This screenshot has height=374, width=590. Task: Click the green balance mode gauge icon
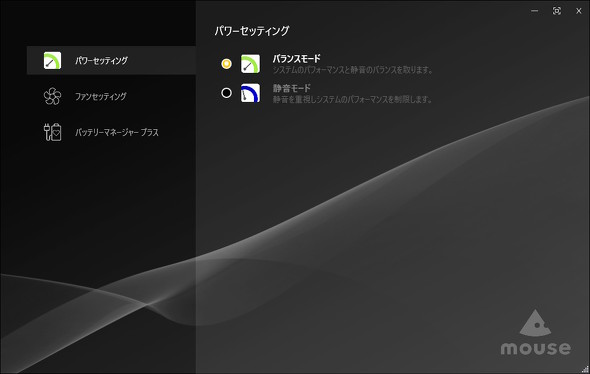[250, 64]
